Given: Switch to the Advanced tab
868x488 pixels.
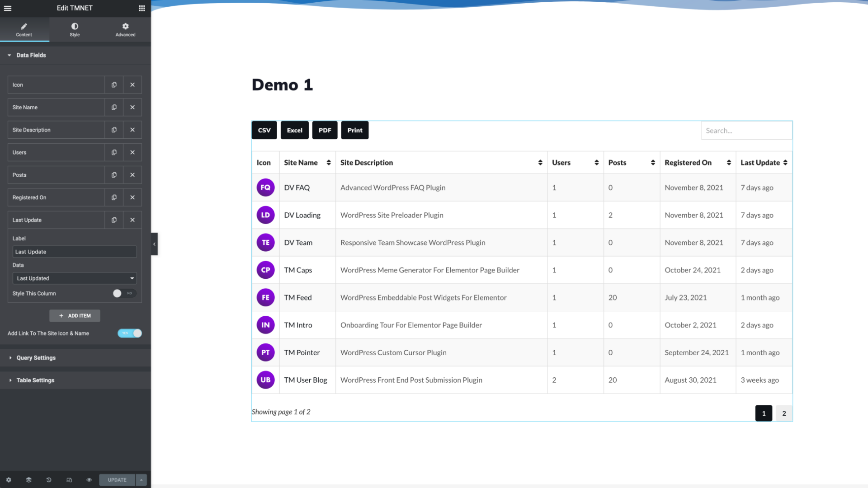Looking at the screenshot, I should coord(125,30).
